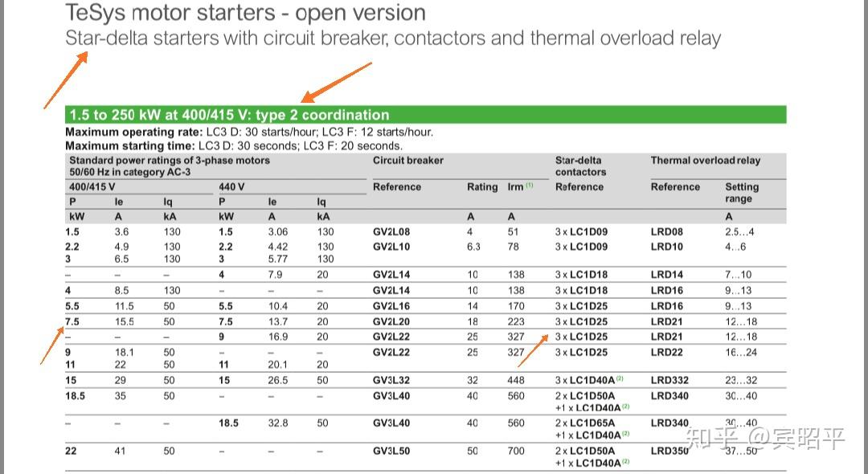Select circuit breaker reference "GV2L16"
This screenshot has width=868, height=474.
391,306
